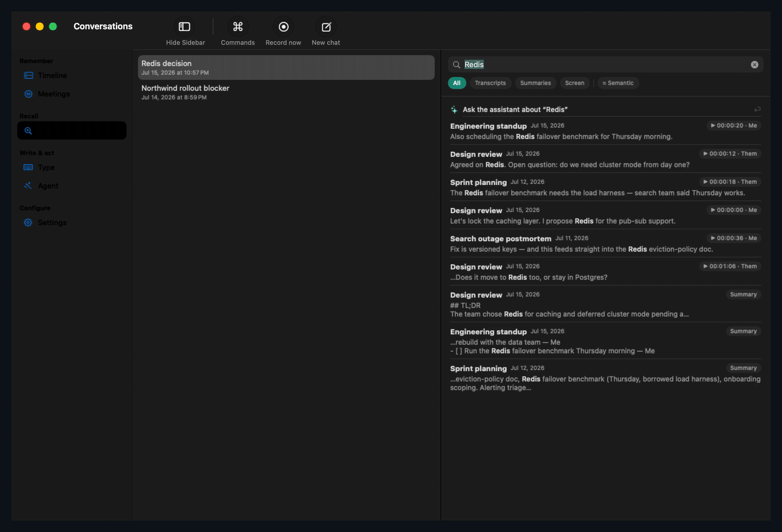Click Summary badge on Design review result
This screenshot has height=532, width=782.
click(743, 295)
